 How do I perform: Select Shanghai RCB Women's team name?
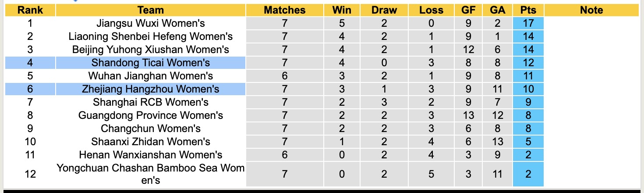click(151, 102)
